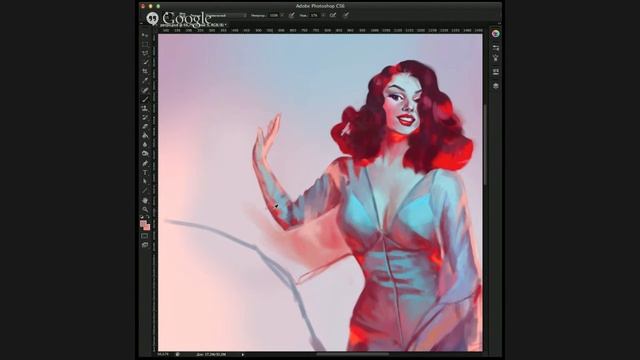Screen dimensions: 640x360
Task: Click the brush flow value field
Action: (314, 16)
